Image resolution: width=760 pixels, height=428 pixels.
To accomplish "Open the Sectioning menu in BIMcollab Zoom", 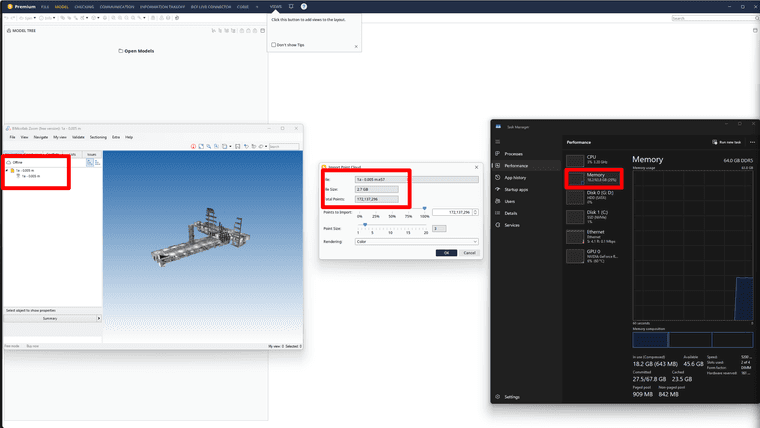I will [x=98, y=137].
